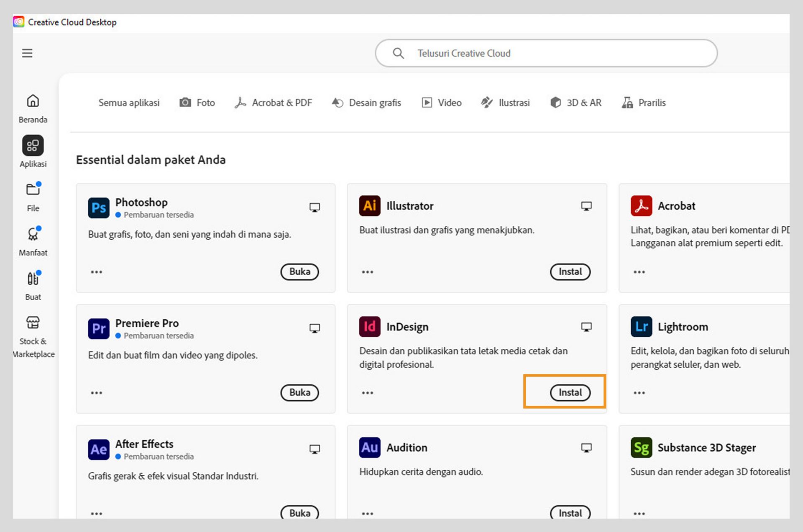The width and height of the screenshot is (803, 532).
Task: Open the hamburger menu icon
Action: pos(27,53)
